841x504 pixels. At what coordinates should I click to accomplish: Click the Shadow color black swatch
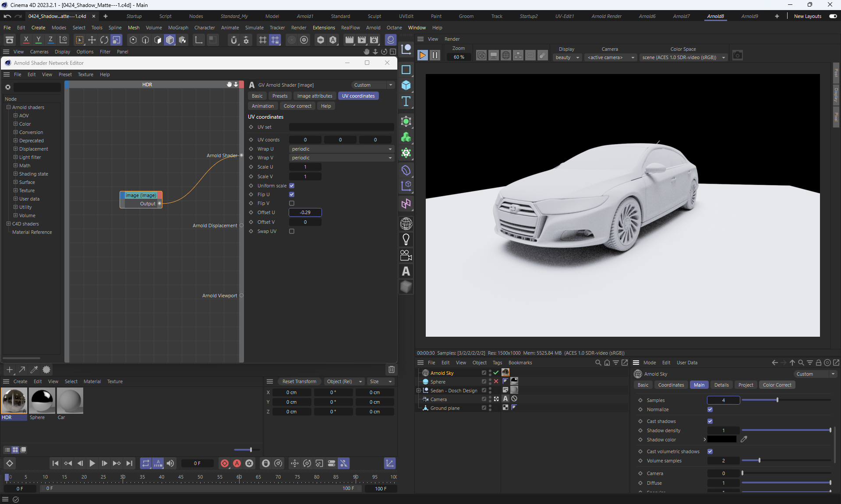[x=721, y=440]
